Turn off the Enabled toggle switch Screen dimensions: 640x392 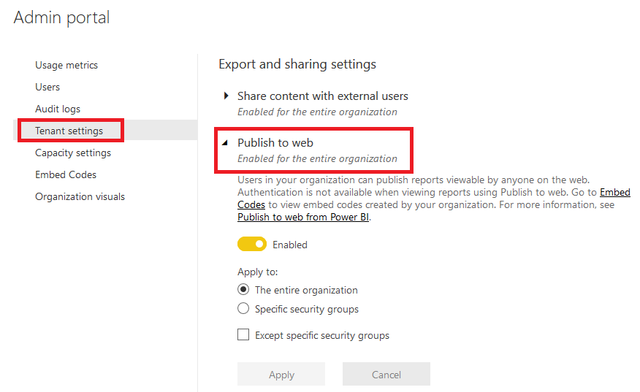[252, 244]
